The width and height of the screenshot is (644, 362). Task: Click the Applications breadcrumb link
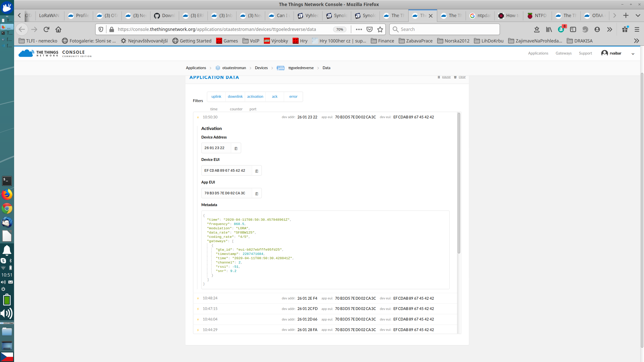pos(196,68)
